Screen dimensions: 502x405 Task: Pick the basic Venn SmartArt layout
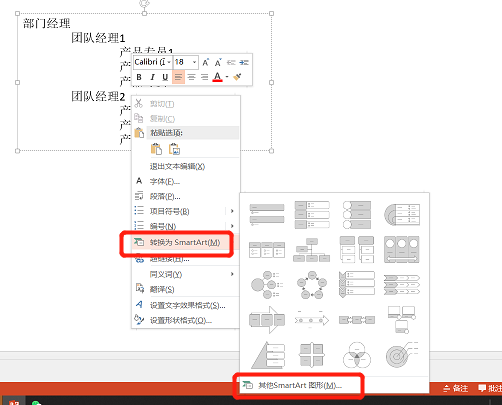357,355
